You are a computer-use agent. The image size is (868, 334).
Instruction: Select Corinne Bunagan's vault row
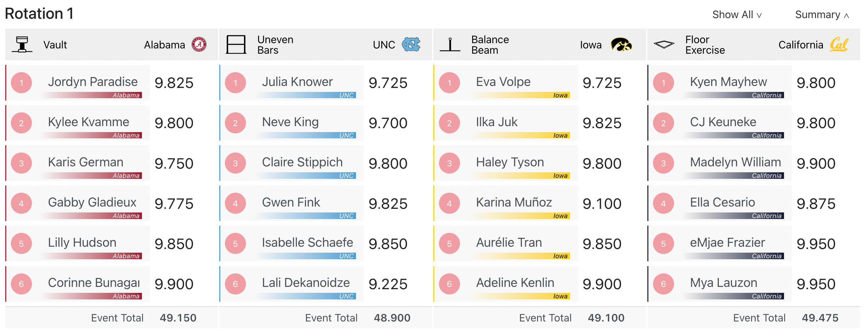pyautogui.click(x=94, y=283)
